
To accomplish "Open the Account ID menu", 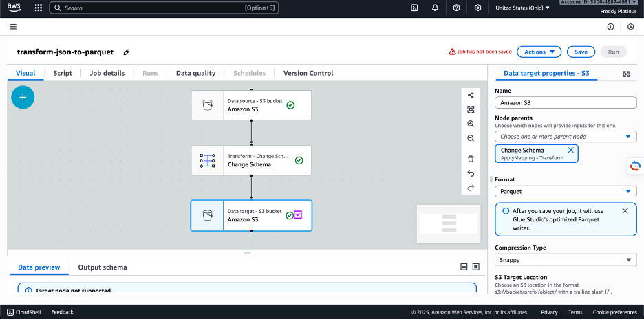I will [599, 3].
